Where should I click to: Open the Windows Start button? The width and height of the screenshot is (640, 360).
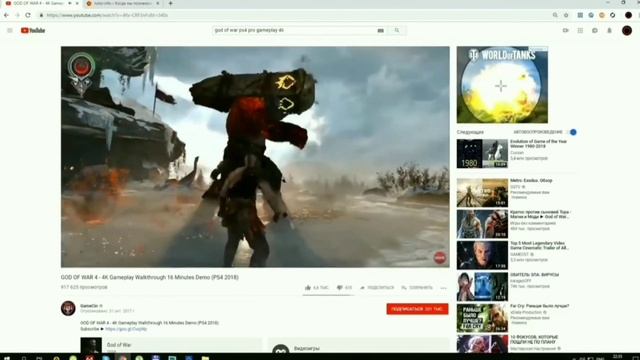click(6, 358)
